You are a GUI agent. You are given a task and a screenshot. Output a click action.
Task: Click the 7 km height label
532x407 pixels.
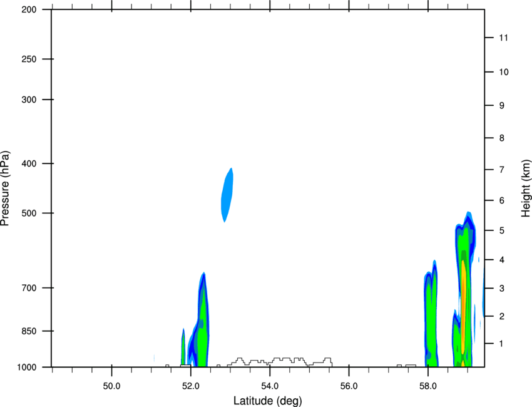point(502,170)
